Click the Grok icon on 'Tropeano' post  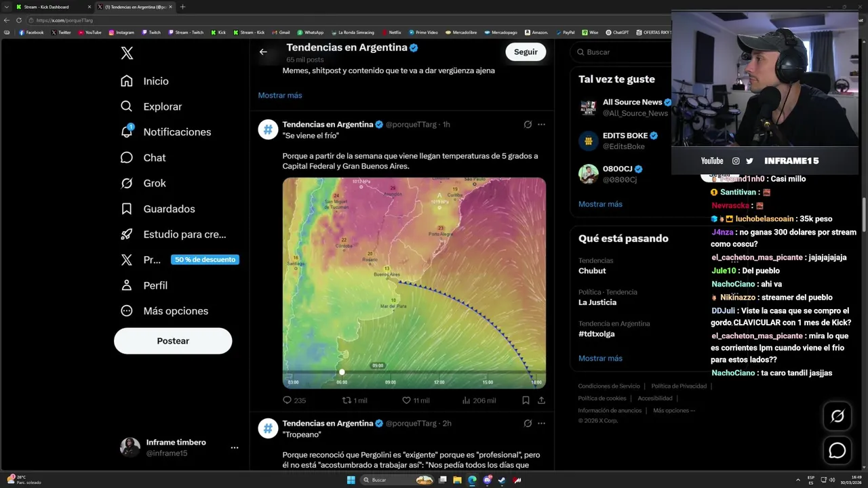(x=528, y=424)
